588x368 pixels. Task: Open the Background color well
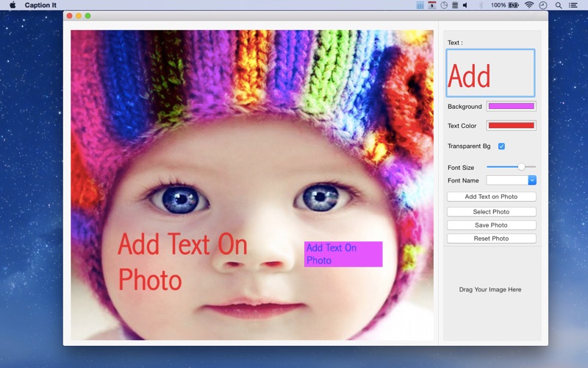(511, 106)
